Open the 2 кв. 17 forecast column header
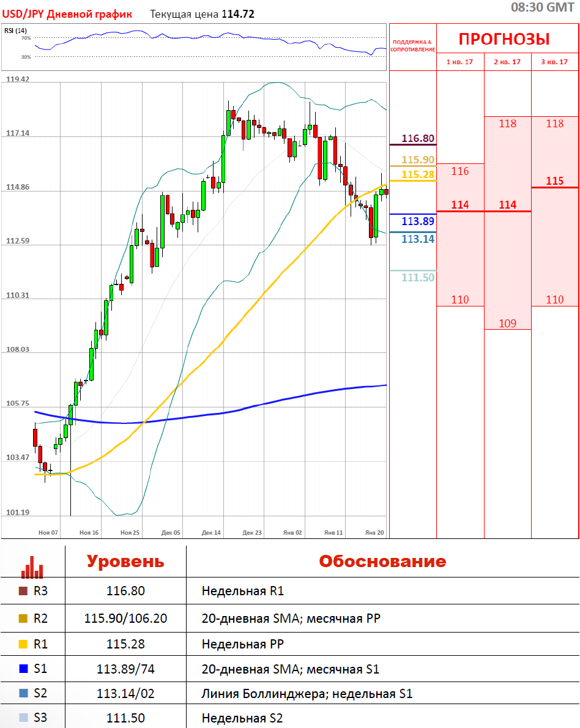Image resolution: width=580 pixels, height=728 pixels. point(507,62)
